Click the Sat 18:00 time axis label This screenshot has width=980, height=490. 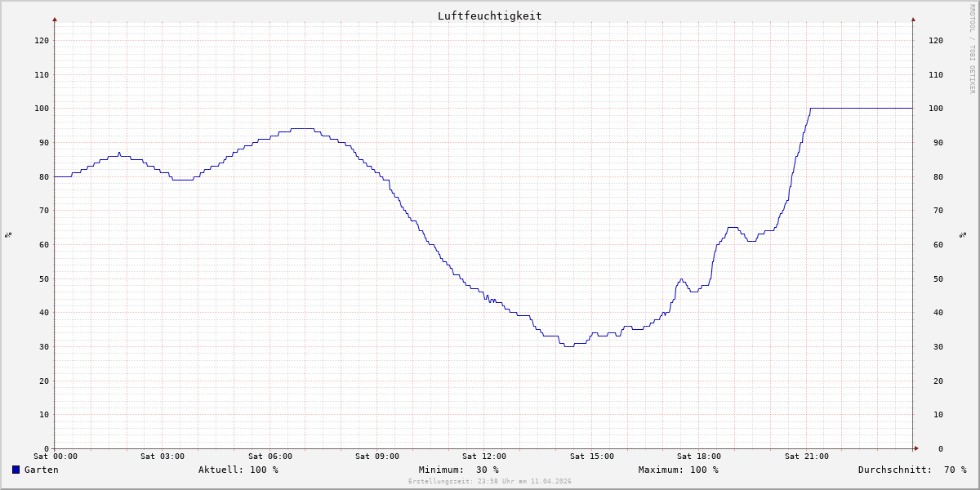click(x=698, y=457)
